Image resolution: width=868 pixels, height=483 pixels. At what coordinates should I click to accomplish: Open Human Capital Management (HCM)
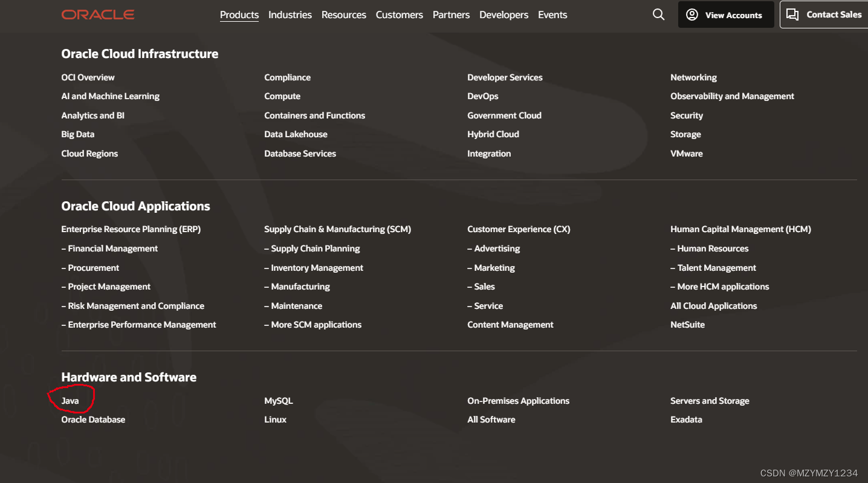[x=741, y=229]
